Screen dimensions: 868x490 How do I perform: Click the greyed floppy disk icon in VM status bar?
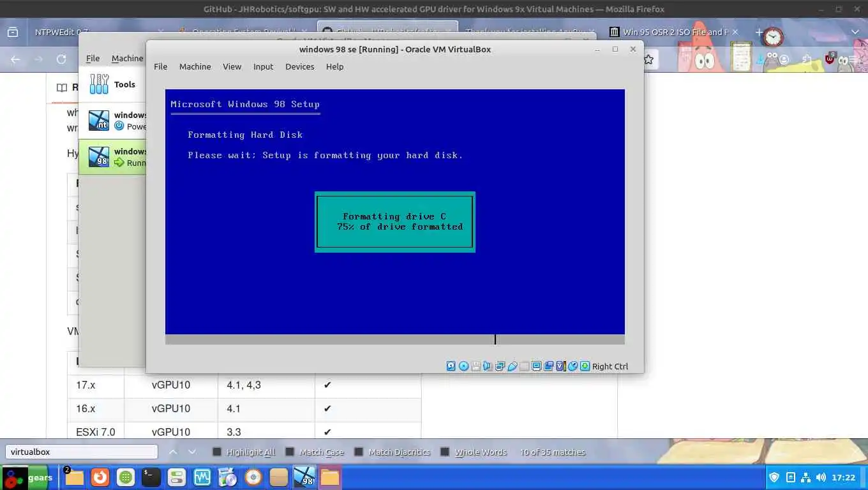click(x=476, y=366)
